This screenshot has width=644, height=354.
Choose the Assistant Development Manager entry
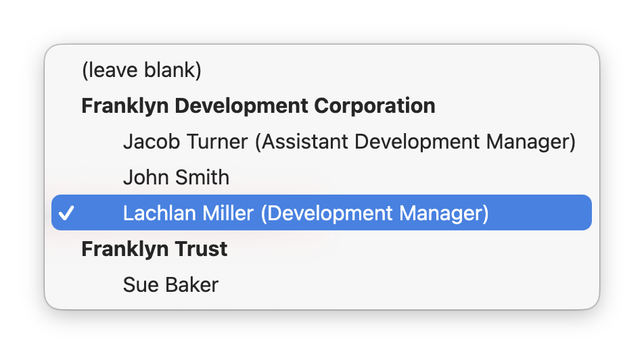[x=348, y=142]
